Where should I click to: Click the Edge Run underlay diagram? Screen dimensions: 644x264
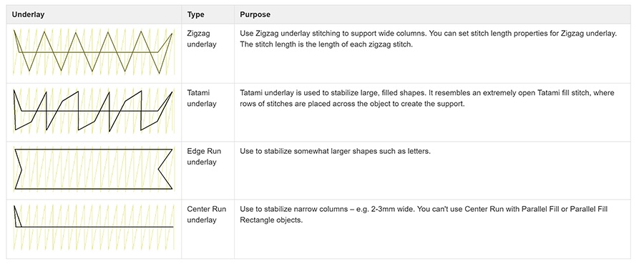pos(93,169)
